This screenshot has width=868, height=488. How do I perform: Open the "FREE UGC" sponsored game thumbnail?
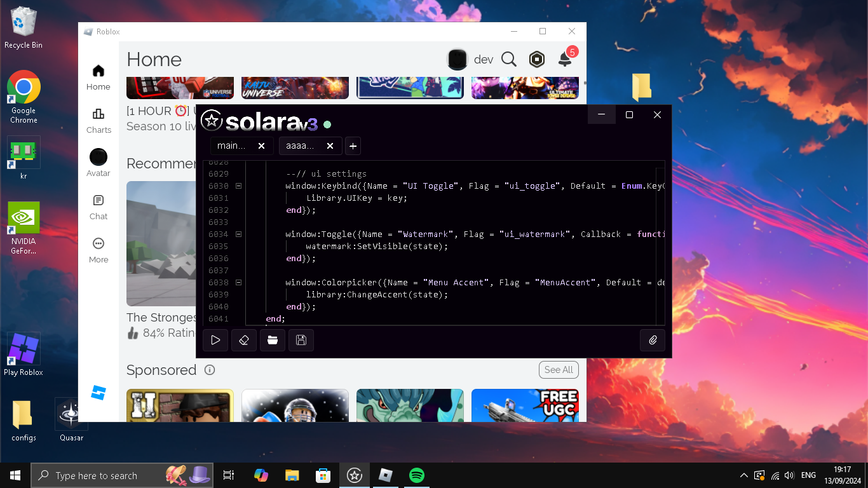[x=525, y=405]
